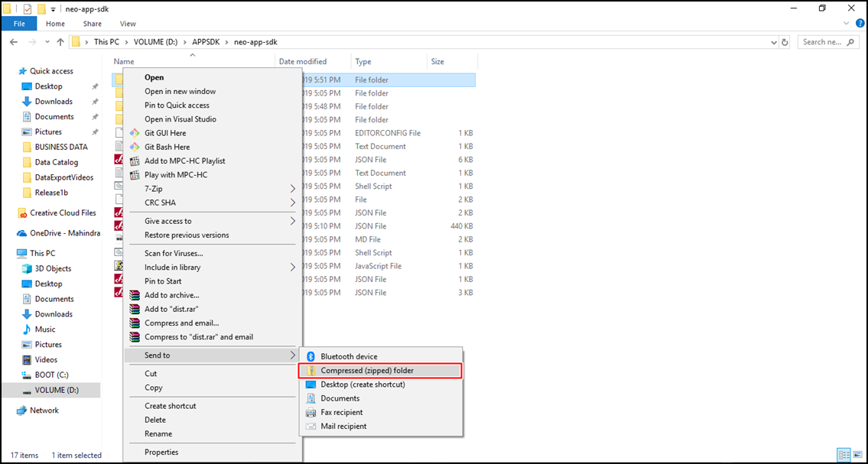The height and width of the screenshot is (464, 868).
Task: Open the address bar history dropdown
Action: coord(773,42)
